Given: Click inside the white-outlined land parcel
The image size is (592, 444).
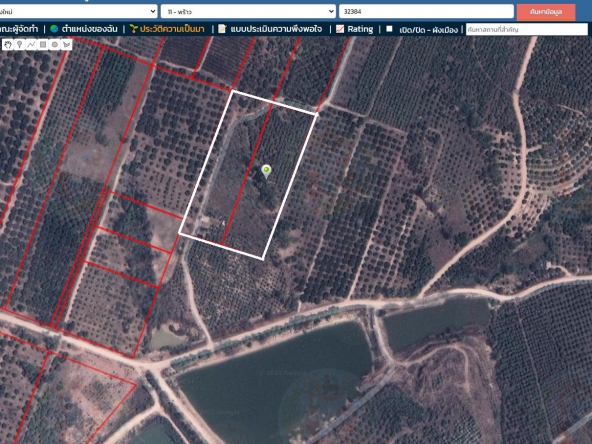Looking at the screenshot, I should tap(248, 174).
